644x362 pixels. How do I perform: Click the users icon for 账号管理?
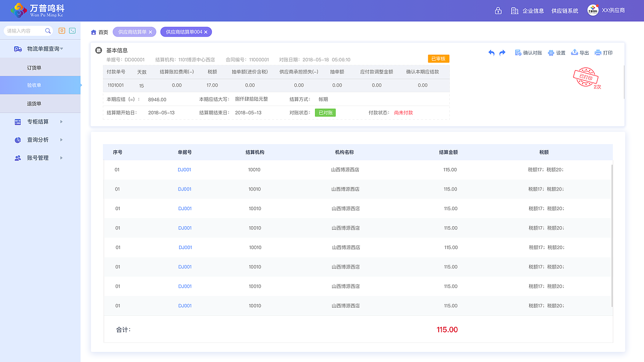pos(18,158)
